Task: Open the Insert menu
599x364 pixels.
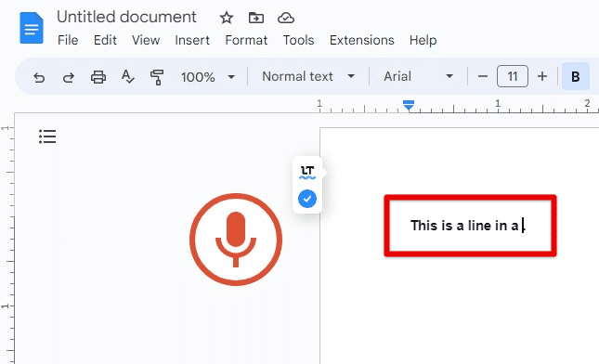Action: pos(192,40)
